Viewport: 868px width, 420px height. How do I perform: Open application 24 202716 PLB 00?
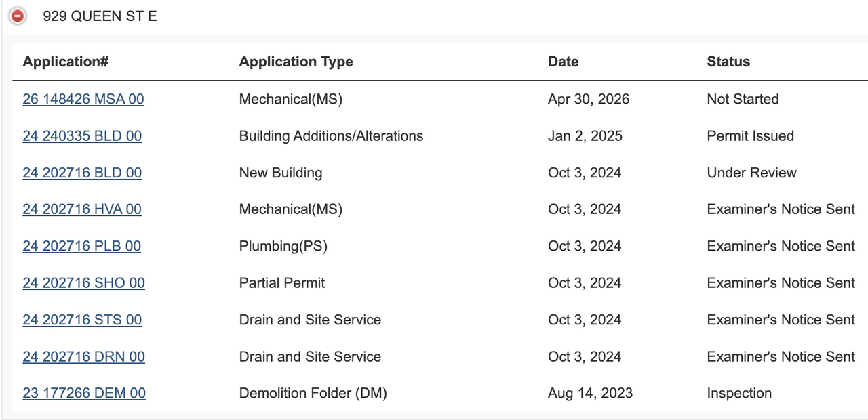(x=82, y=246)
